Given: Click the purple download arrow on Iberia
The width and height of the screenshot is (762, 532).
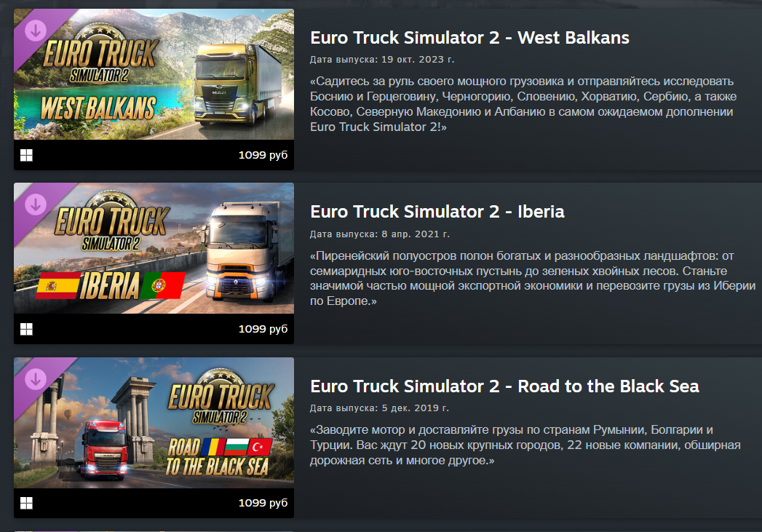Looking at the screenshot, I should point(36,205).
